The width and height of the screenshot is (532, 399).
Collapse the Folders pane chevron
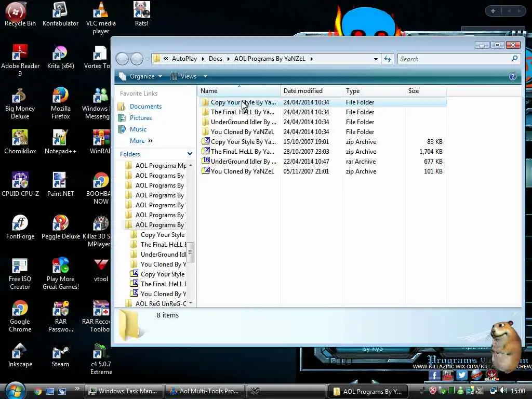coord(190,154)
